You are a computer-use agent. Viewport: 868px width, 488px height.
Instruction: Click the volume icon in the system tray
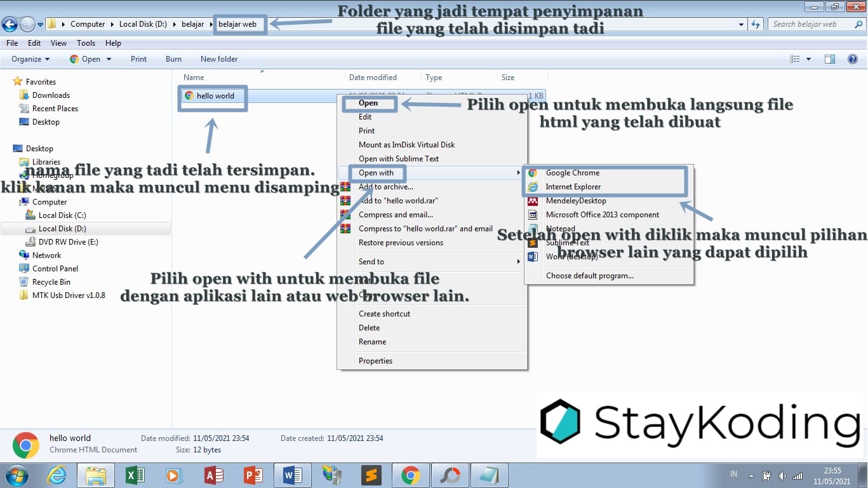tap(782, 475)
